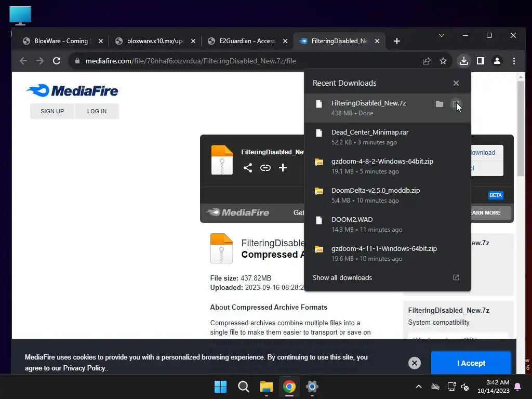Image resolution: width=532 pixels, height=399 pixels.
Task: Open Dead_Center_Minimap.rar download entry
Action: [x=387, y=137]
